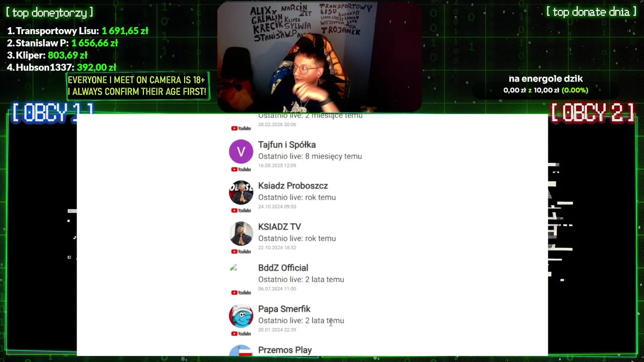The height and width of the screenshot is (362, 644).
Task: Click donor entry Kliper
Action: pyautogui.click(x=47, y=55)
